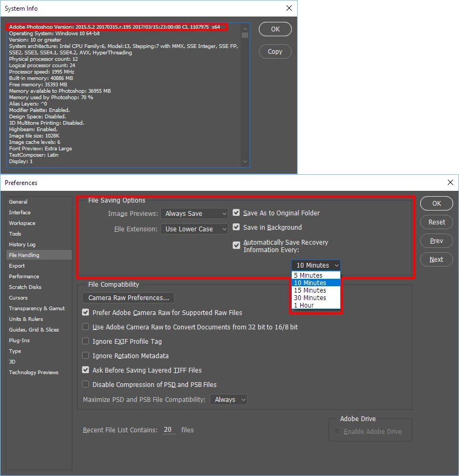Open the Plug-Ins preferences section
This screenshot has width=459, height=476.
pos(39,340)
